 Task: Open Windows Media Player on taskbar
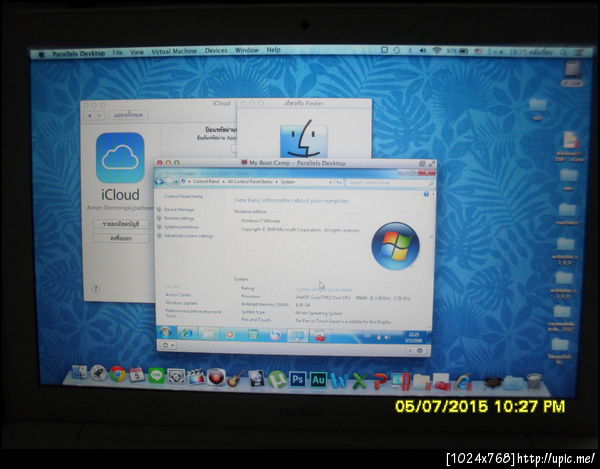click(x=230, y=334)
